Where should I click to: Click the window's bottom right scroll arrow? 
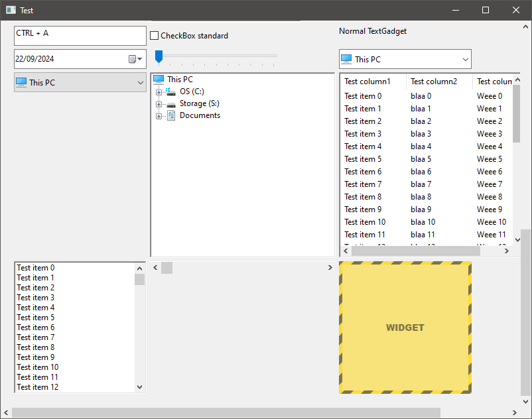tap(515, 412)
